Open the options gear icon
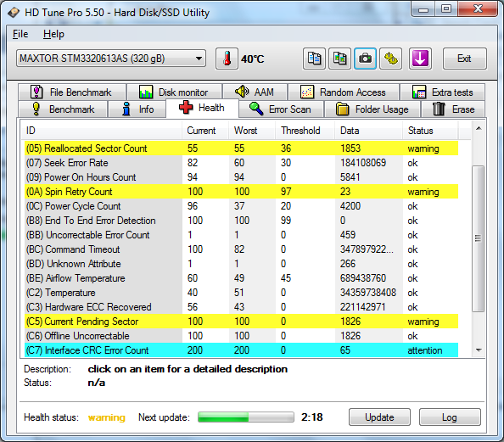The width and height of the screenshot is (504, 442). click(391, 59)
